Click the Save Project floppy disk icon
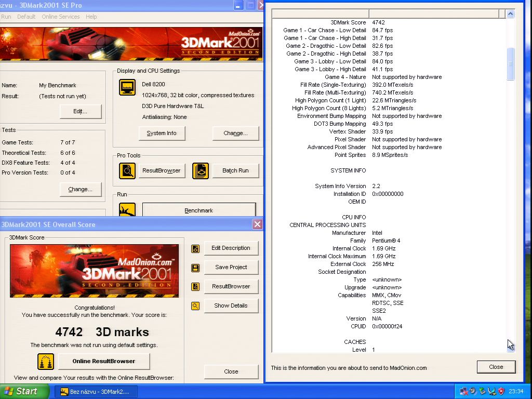Screen dimensions: 532x399 point(195,268)
